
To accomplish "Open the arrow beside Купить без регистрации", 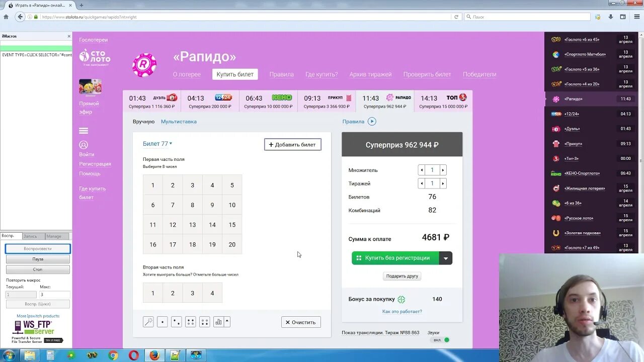I will 445,258.
